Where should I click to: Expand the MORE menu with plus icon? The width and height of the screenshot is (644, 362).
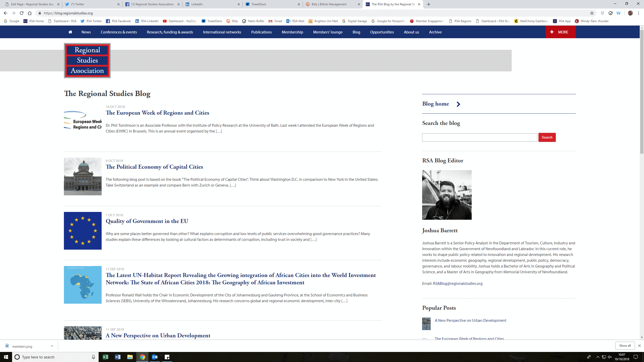(560, 32)
